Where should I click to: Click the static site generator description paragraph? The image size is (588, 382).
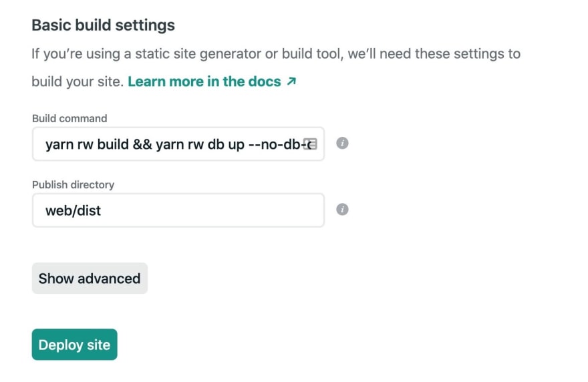(x=276, y=67)
